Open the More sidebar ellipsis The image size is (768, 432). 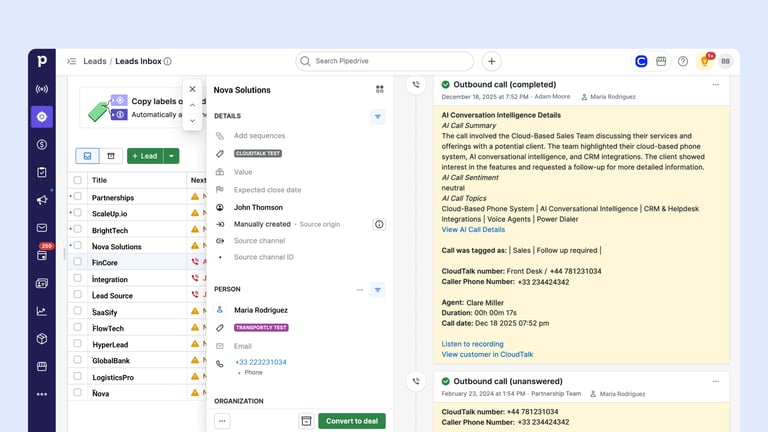tap(42, 394)
